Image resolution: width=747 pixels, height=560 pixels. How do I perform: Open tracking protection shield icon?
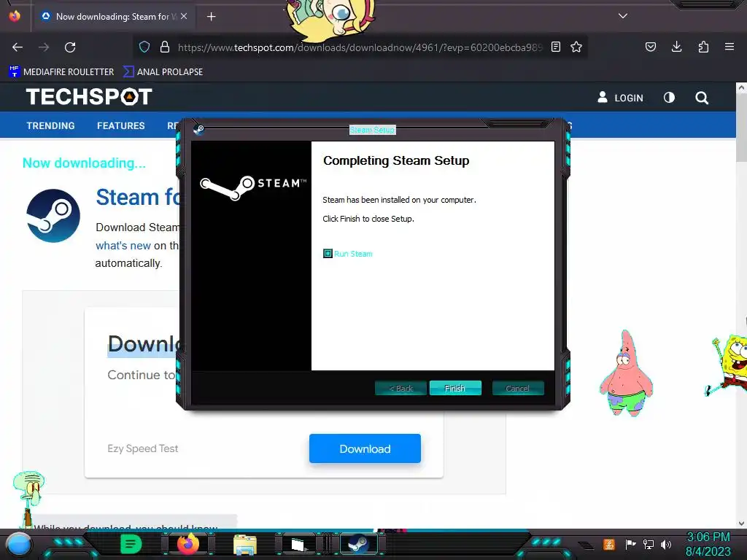coord(144,47)
